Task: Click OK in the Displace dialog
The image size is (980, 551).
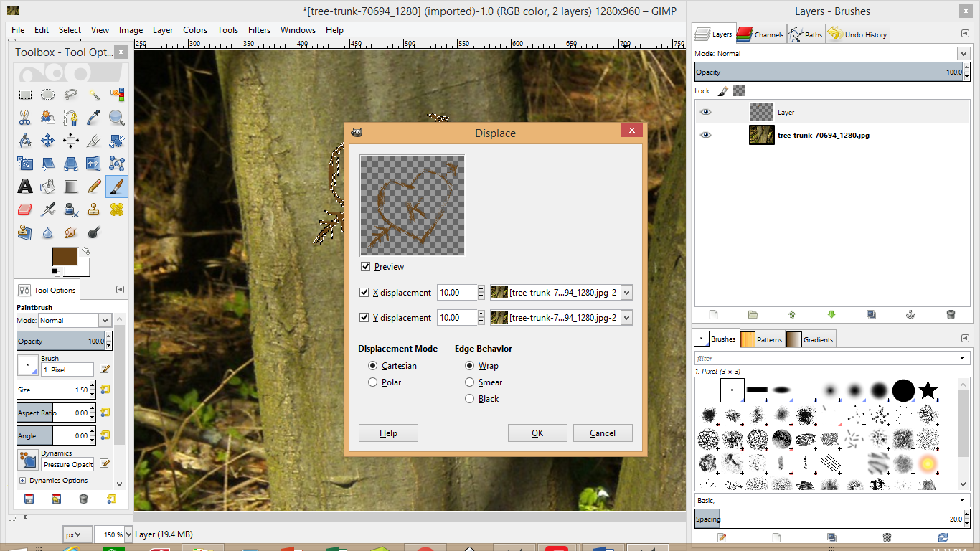Action: 537,433
